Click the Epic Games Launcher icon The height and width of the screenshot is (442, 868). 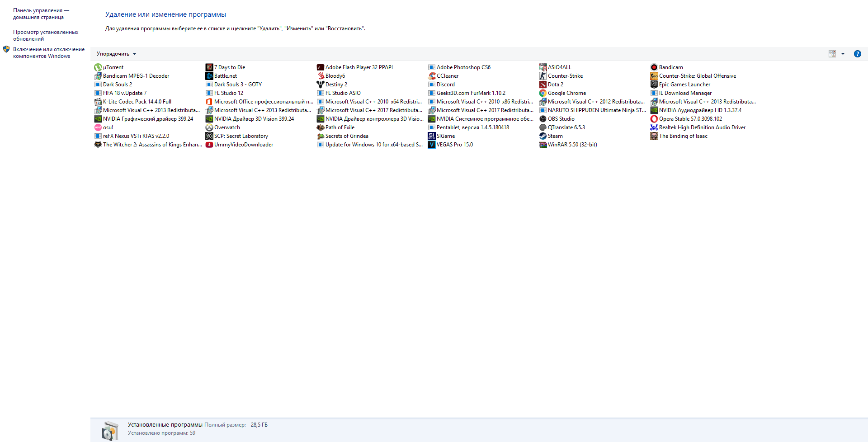point(654,85)
